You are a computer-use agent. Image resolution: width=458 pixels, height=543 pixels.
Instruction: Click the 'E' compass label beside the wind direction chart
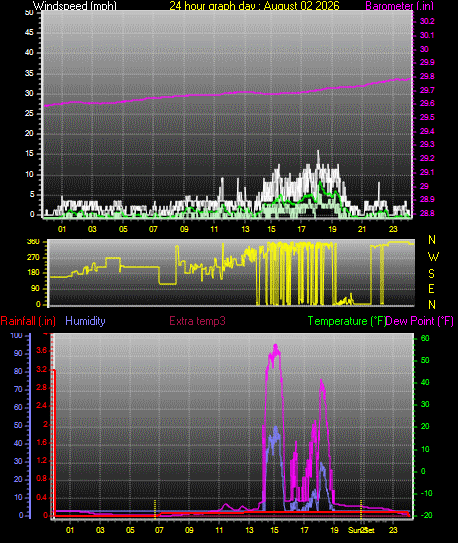(431, 289)
